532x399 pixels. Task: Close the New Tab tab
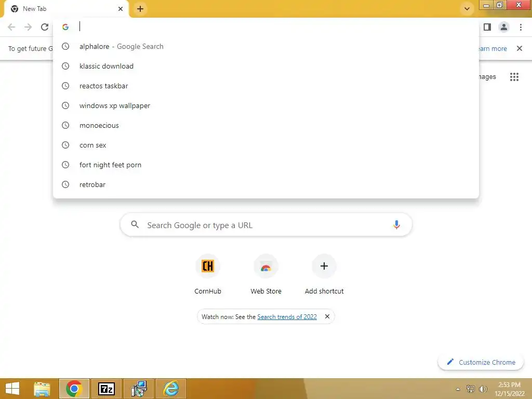pyautogui.click(x=121, y=9)
